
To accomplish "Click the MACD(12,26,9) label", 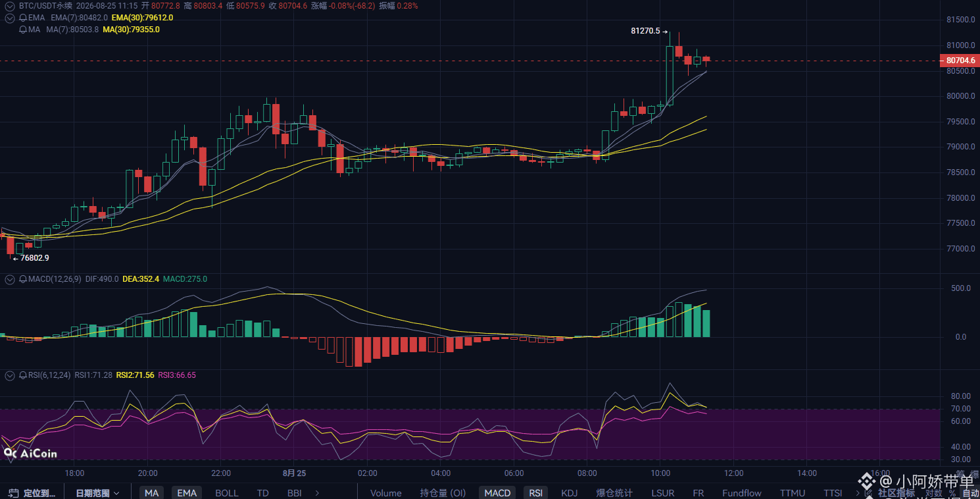I will pyautogui.click(x=55, y=279).
